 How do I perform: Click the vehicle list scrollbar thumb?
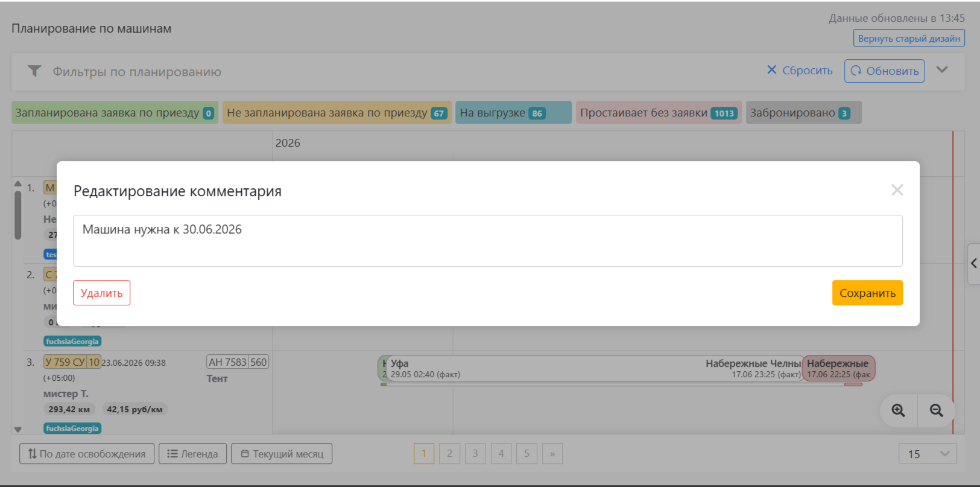tap(17, 215)
